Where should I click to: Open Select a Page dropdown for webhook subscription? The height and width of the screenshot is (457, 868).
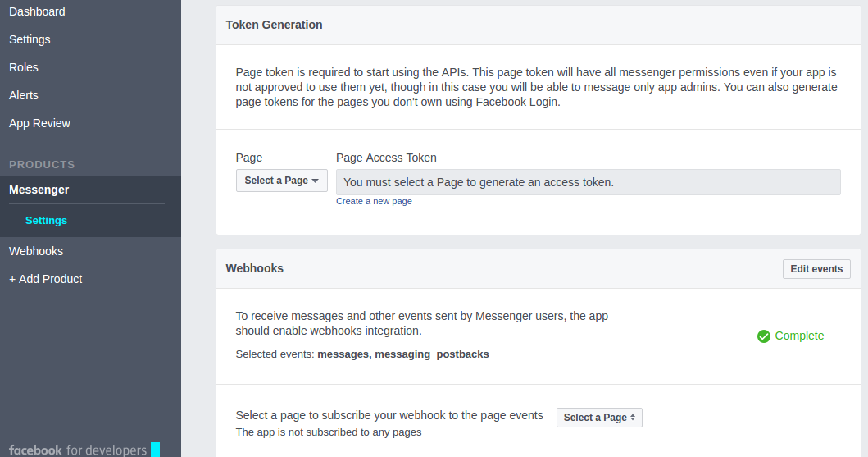[599, 418]
